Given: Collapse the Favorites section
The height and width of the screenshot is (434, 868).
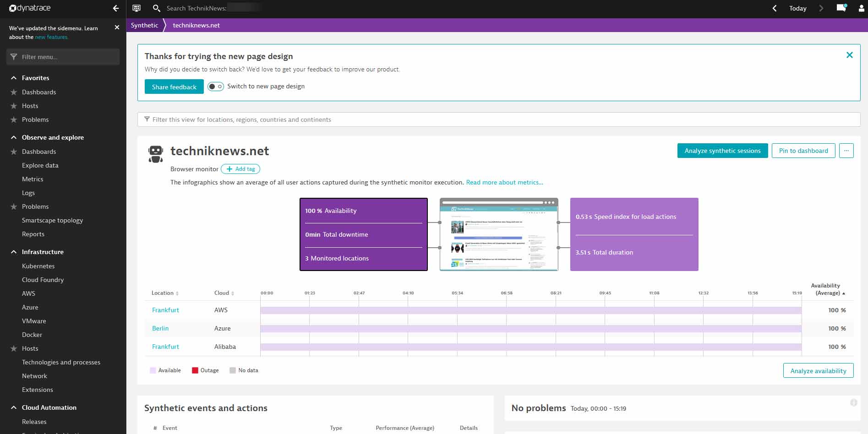Looking at the screenshot, I should click(x=14, y=78).
